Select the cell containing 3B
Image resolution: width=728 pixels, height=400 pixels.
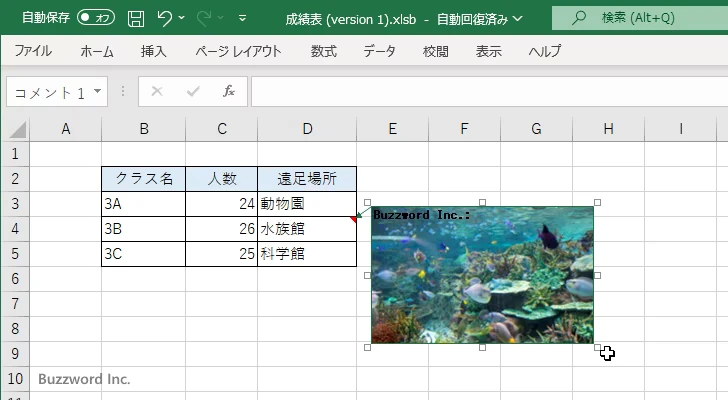point(143,229)
